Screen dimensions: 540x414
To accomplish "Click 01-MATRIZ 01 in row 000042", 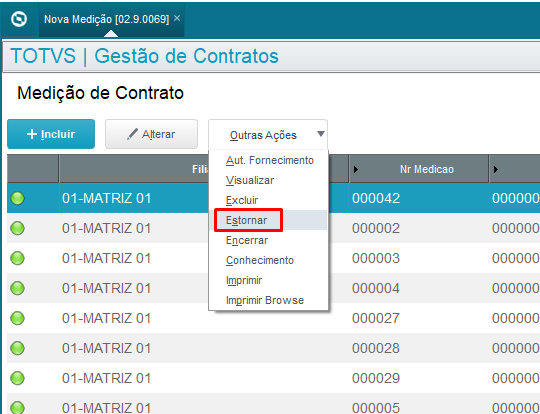I will click(x=107, y=198).
